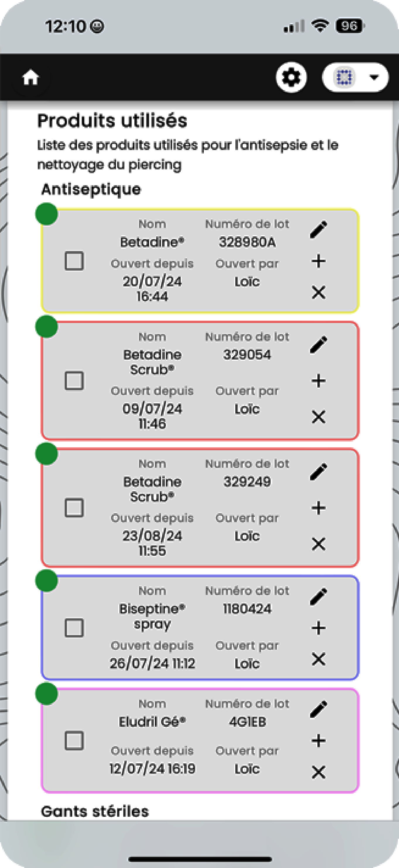This screenshot has height=868, width=399.
Task: Go to the home screen icon
Action: coord(30,78)
